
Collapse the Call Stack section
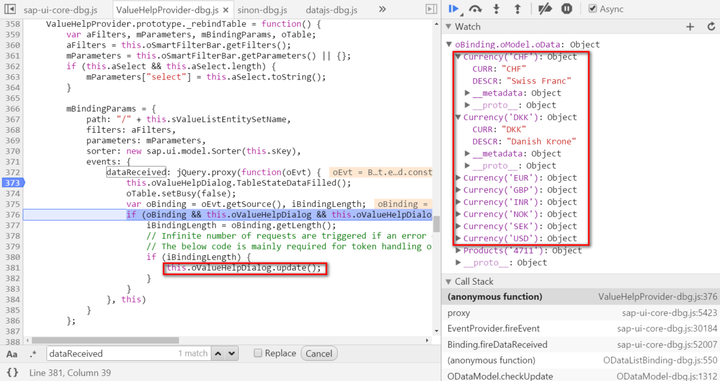click(449, 281)
